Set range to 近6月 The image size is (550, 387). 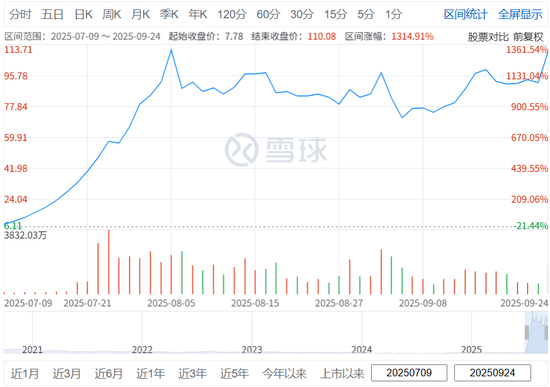tap(109, 373)
